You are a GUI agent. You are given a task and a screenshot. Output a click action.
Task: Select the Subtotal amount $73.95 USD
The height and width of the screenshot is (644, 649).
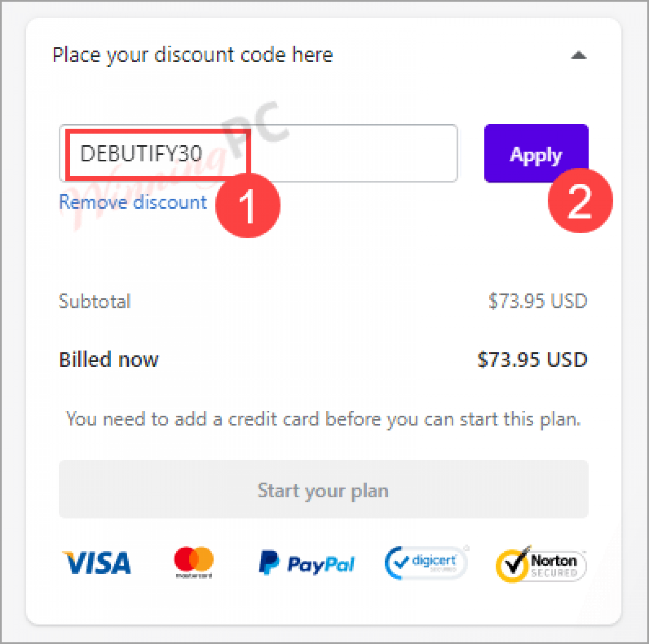(537, 301)
